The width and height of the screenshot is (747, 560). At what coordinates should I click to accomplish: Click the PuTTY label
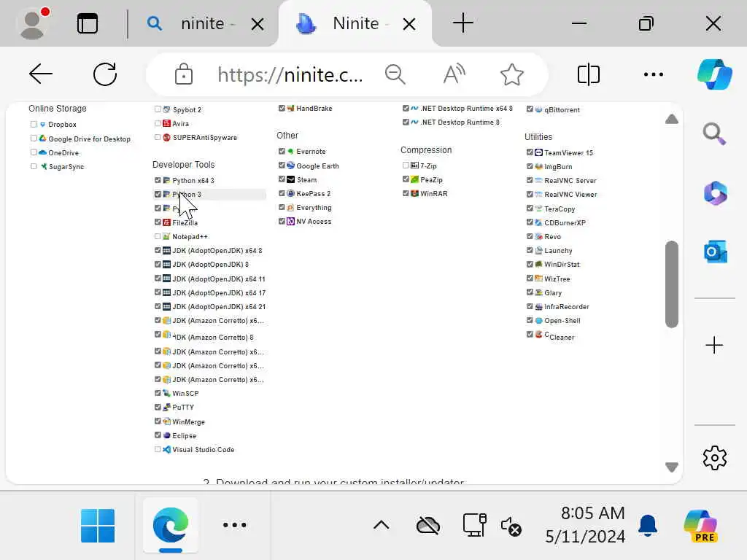pos(183,407)
